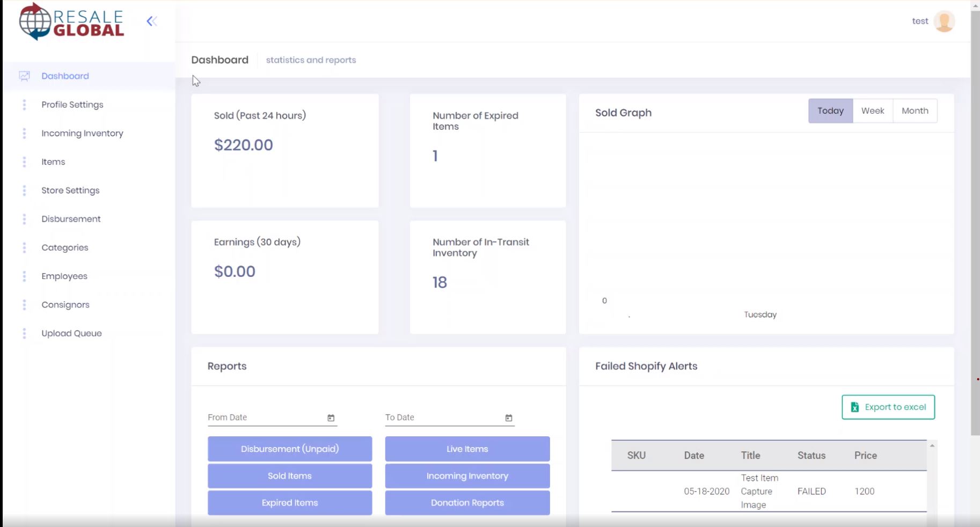The image size is (980, 527).
Task: Switch Sold Graph to Month view
Action: click(x=915, y=111)
